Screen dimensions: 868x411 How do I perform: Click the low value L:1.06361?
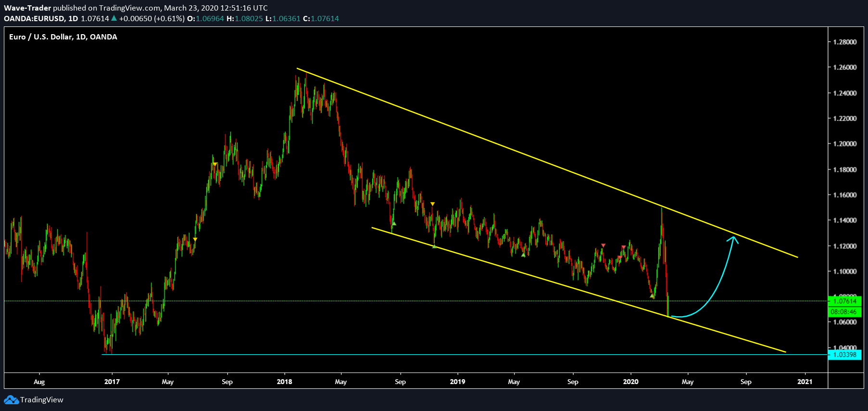pyautogui.click(x=283, y=19)
